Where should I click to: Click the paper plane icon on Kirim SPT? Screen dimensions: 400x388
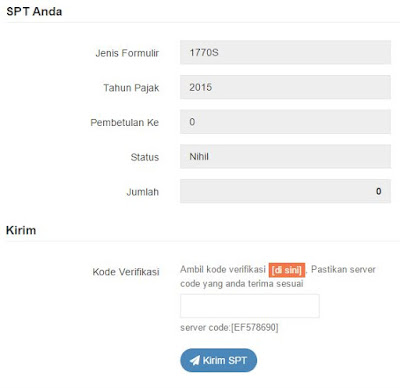click(195, 360)
